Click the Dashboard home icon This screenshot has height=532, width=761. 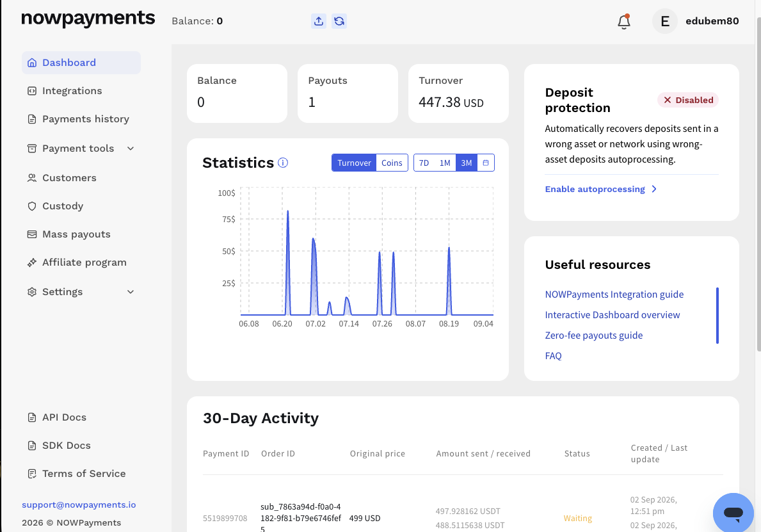point(32,63)
